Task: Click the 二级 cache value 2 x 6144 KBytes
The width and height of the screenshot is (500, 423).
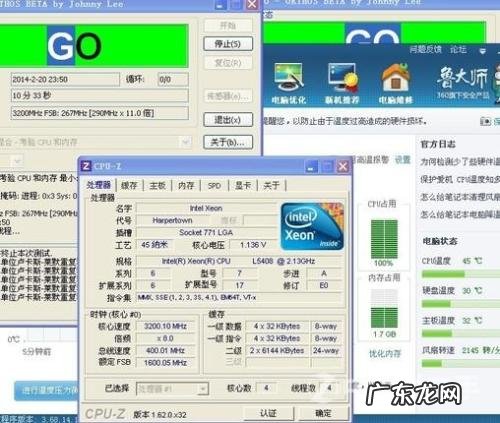Action: (277, 350)
